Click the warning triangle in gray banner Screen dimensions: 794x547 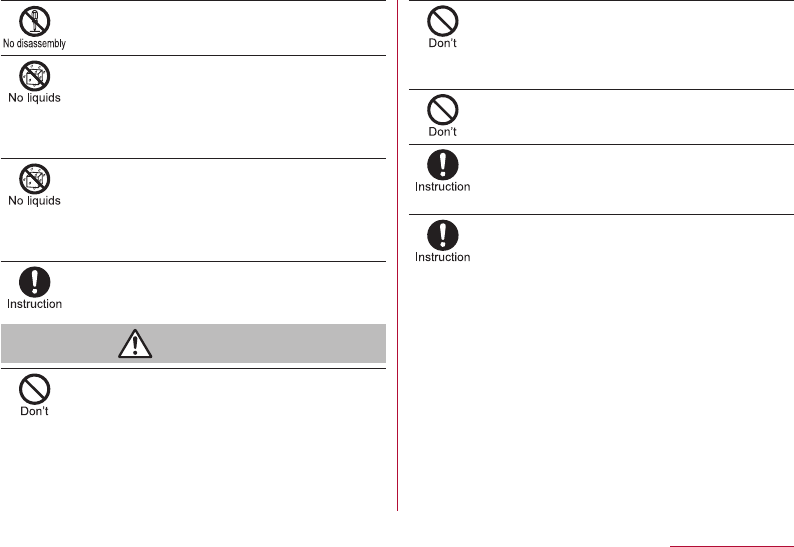(135, 344)
